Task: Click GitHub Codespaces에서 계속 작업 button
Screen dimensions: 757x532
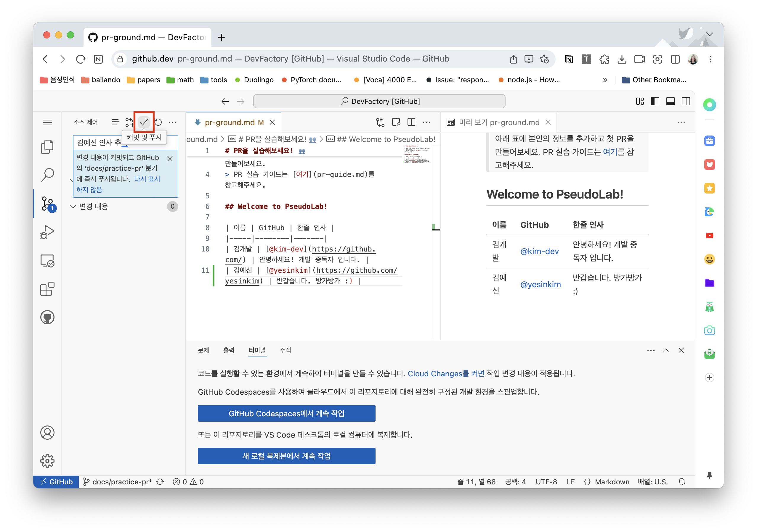Action: [286, 413]
